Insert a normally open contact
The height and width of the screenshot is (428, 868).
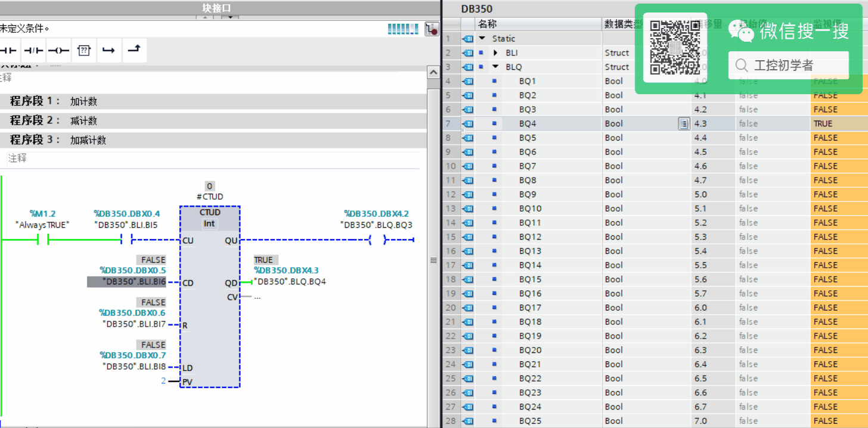[x=8, y=51]
